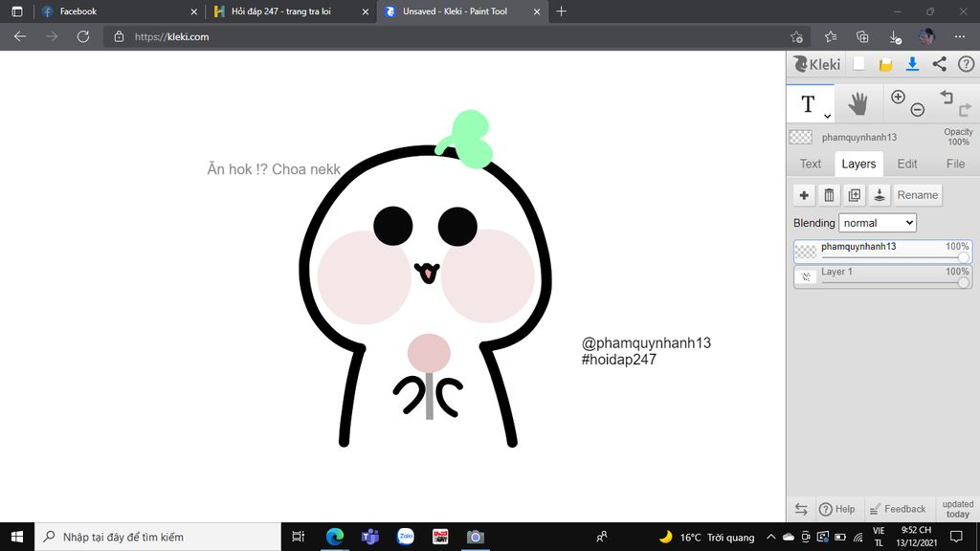Open Microsoft Teams from the taskbar
Image resolution: width=980 pixels, height=551 pixels.
[x=370, y=537]
